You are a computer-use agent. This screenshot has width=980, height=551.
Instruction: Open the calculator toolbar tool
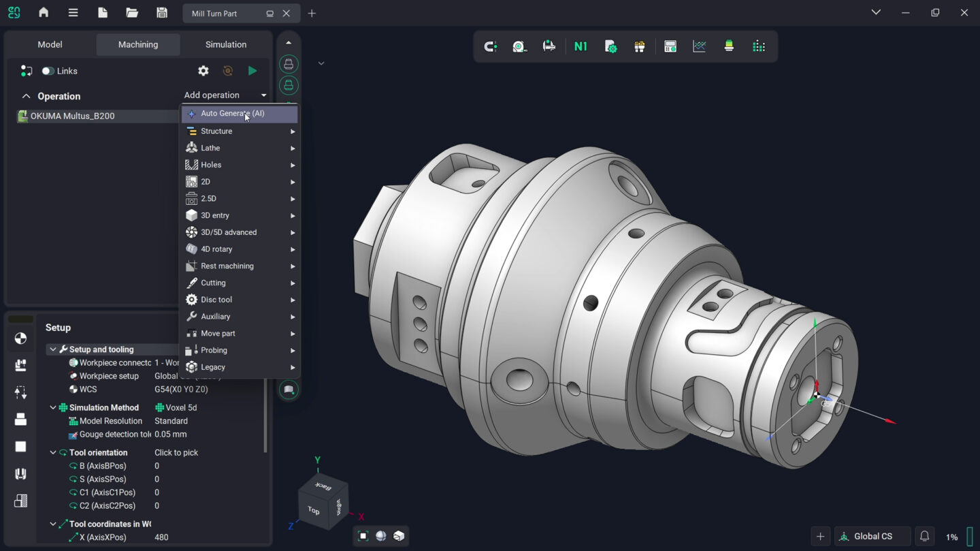click(670, 46)
